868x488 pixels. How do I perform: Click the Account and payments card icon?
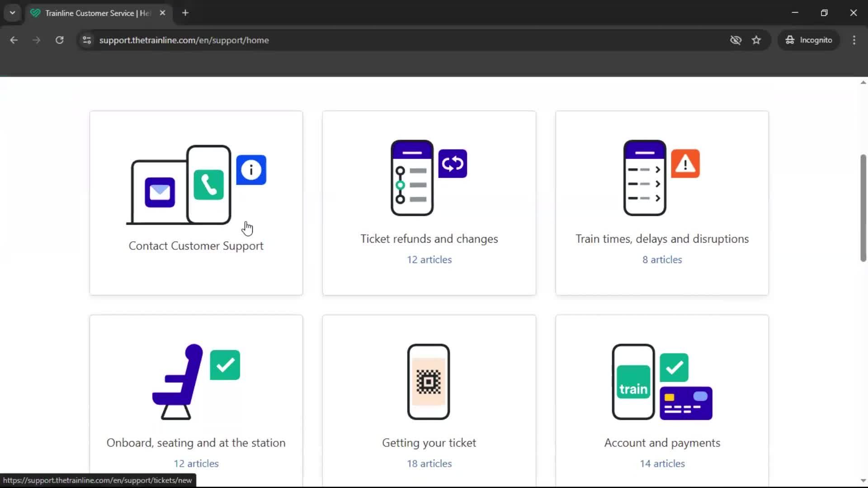661,382
